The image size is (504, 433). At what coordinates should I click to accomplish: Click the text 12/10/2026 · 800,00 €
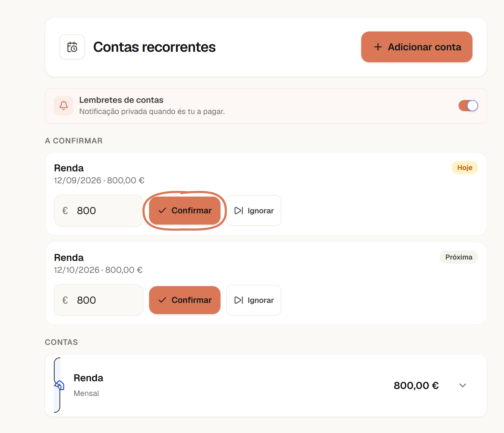click(x=98, y=270)
